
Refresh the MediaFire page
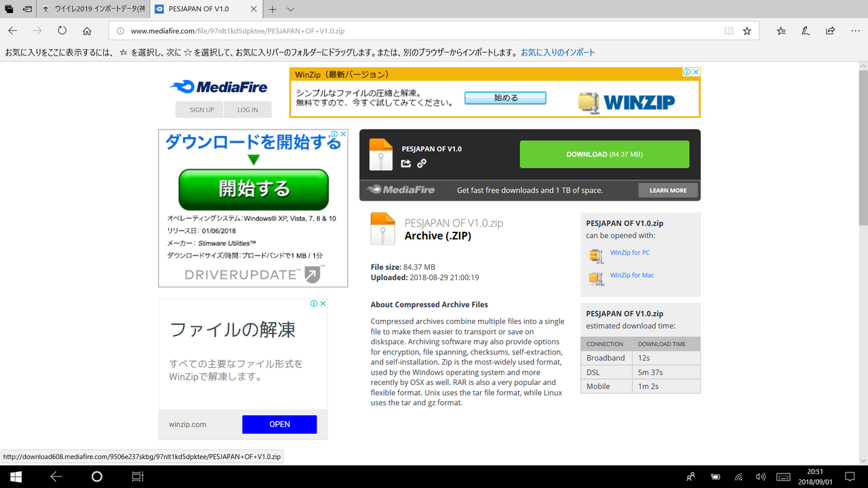[x=62, y=30]
